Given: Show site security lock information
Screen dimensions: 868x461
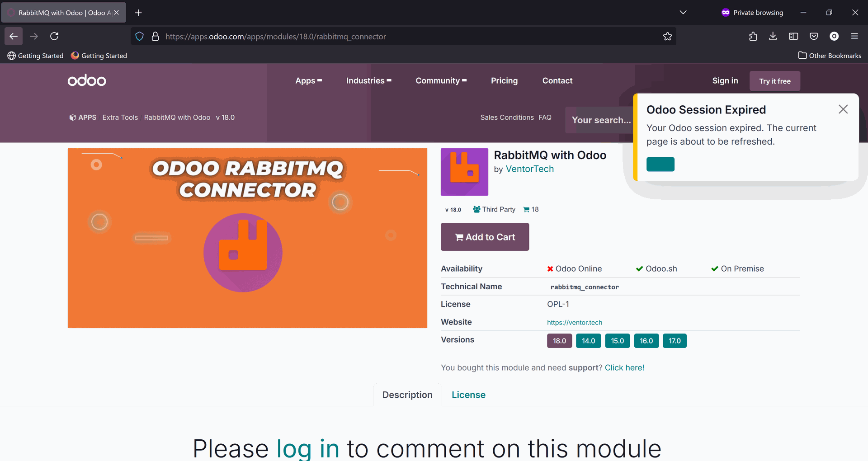Looking at the screenshot, I should [x=155, y=36].
